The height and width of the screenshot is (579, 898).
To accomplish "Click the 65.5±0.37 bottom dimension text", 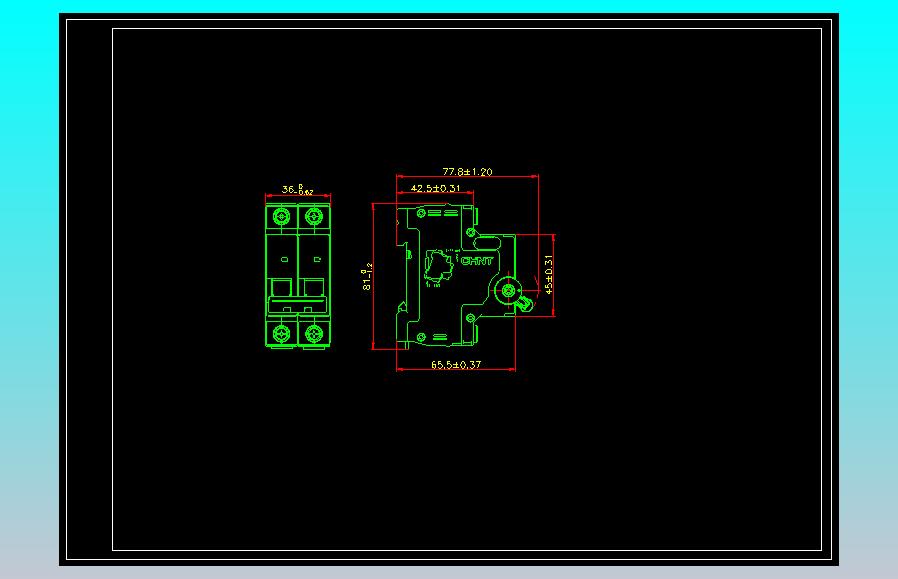I will click(456, 364).
